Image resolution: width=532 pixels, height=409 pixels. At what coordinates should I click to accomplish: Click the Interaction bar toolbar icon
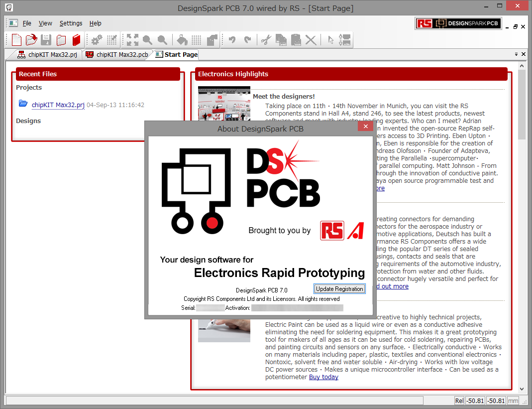[212, 40]
